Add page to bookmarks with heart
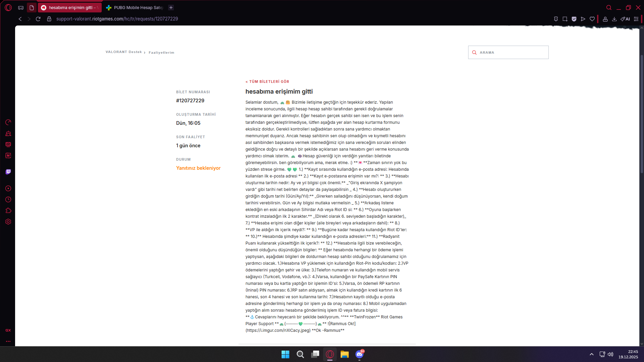Screen dimensions: 644x362 (592, 19)
